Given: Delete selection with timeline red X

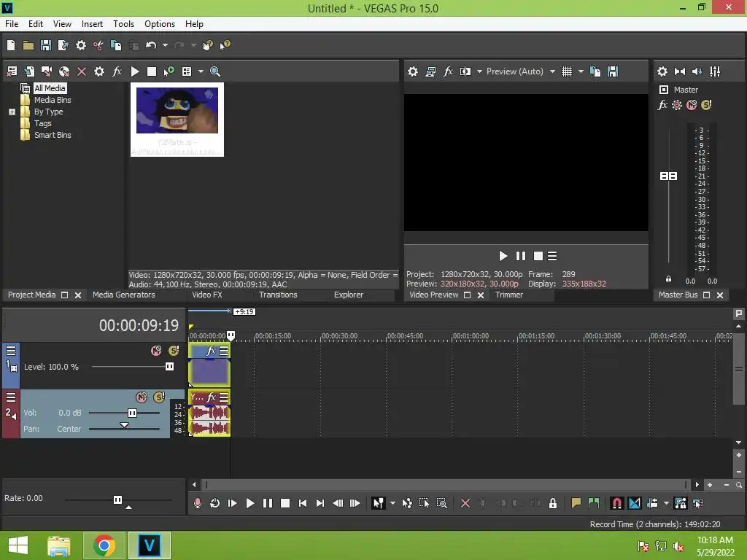Looking at the screenshot, I should 465,503.
